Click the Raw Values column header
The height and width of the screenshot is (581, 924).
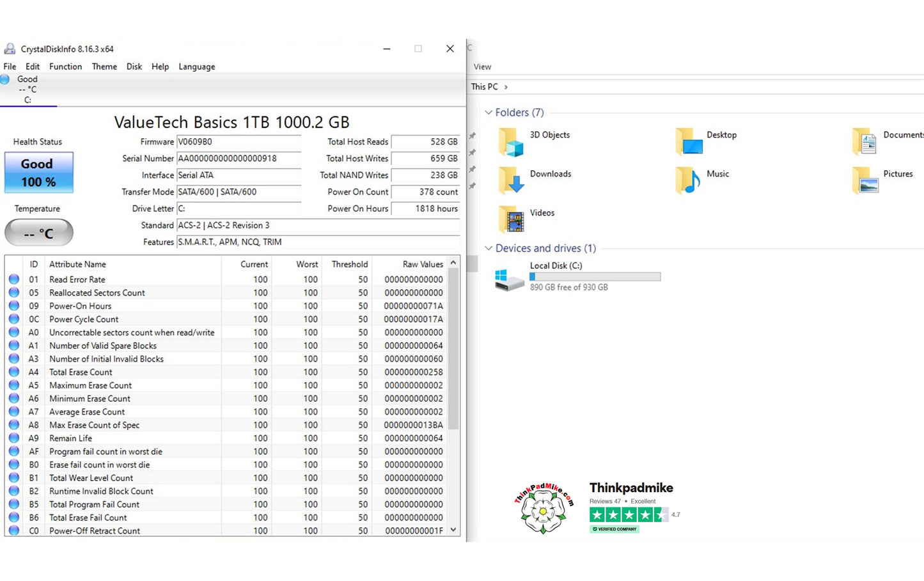410,264
